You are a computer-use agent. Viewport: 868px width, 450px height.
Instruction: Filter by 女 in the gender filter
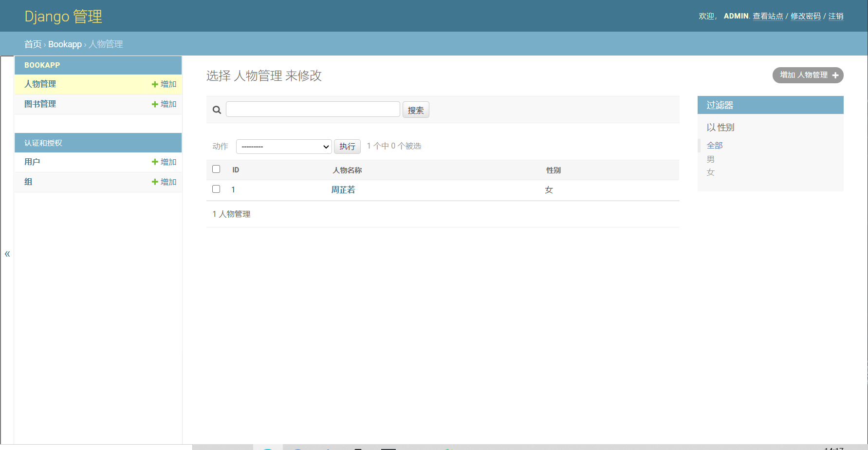711,172
